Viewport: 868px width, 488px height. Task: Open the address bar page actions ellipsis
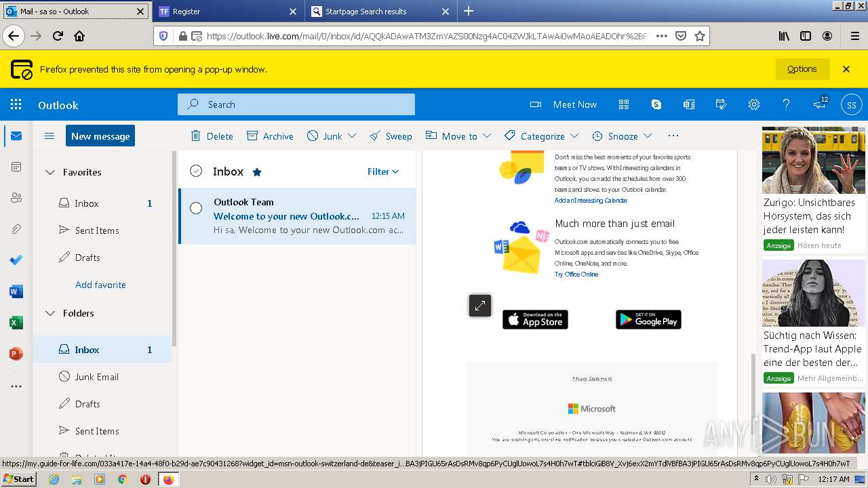coord(662,36)
